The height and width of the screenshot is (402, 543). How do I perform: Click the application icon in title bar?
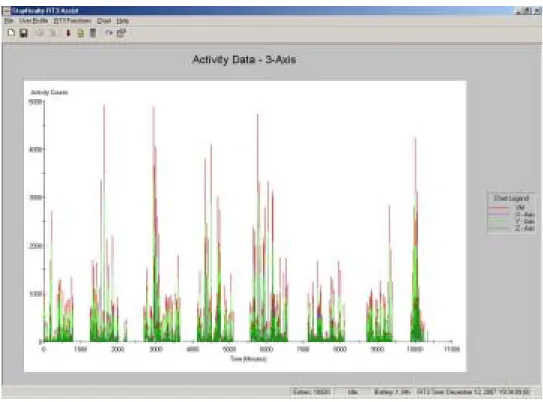pyautogui.click(x=6, y=11)
